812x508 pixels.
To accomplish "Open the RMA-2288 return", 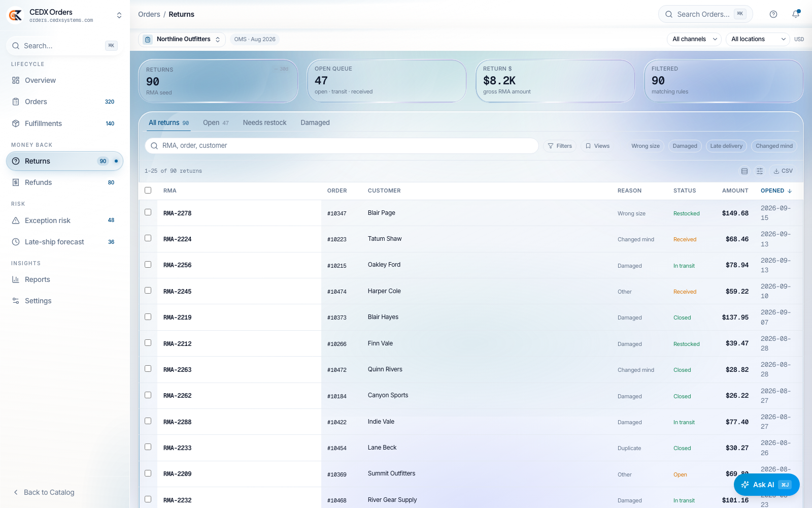I will tap(178, 422).
